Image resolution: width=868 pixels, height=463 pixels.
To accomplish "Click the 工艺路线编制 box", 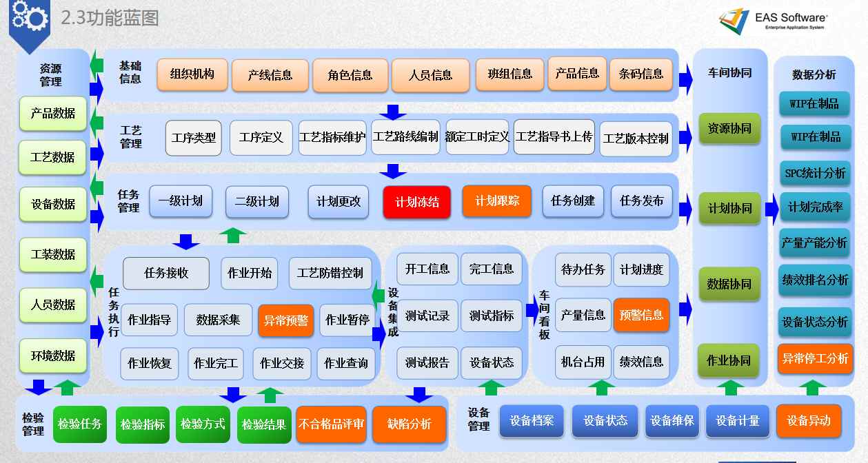I will point(405,137).
